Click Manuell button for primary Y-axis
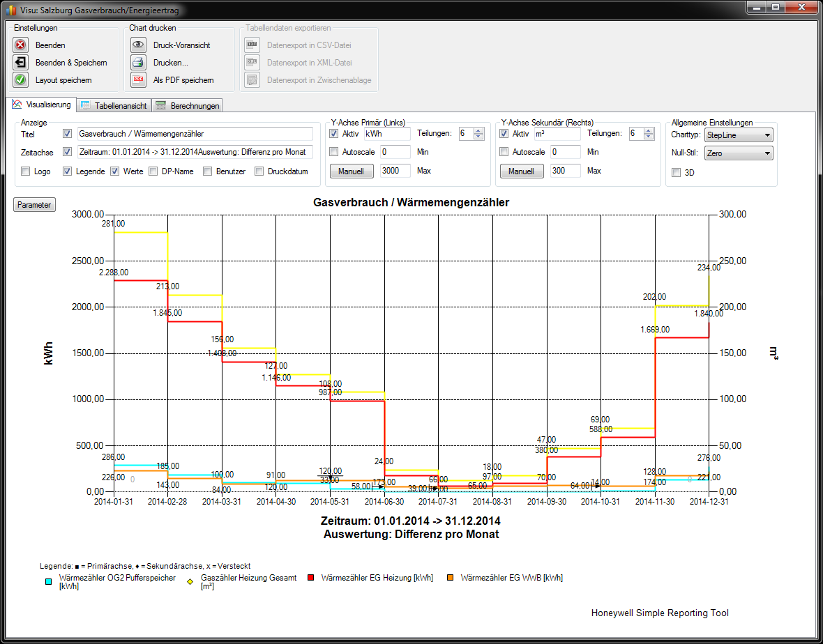This screenshot has width=823, height=644. (351, 171)
